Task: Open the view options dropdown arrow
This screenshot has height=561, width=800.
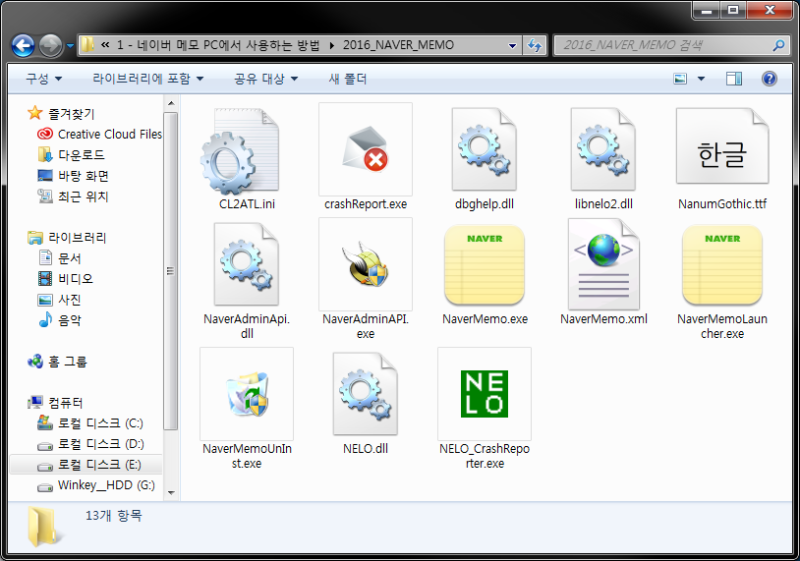Action: (x=701, y=79)
